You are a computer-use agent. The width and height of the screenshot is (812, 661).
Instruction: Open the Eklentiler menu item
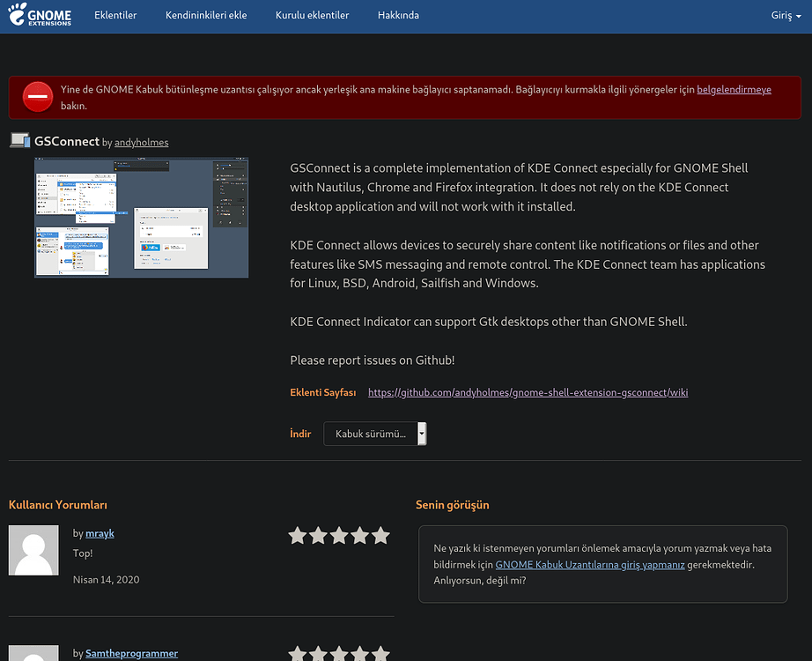pos(115,16)
